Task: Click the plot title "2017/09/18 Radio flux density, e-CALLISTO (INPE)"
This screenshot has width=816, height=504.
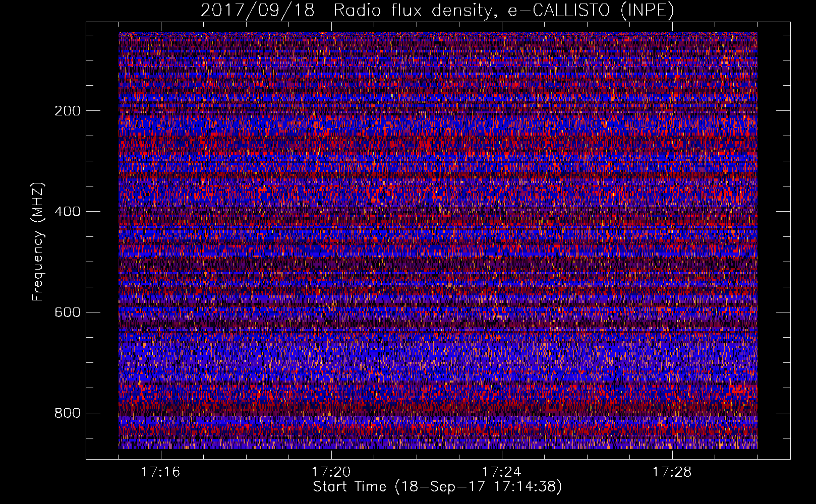Action: pos(437,10)
